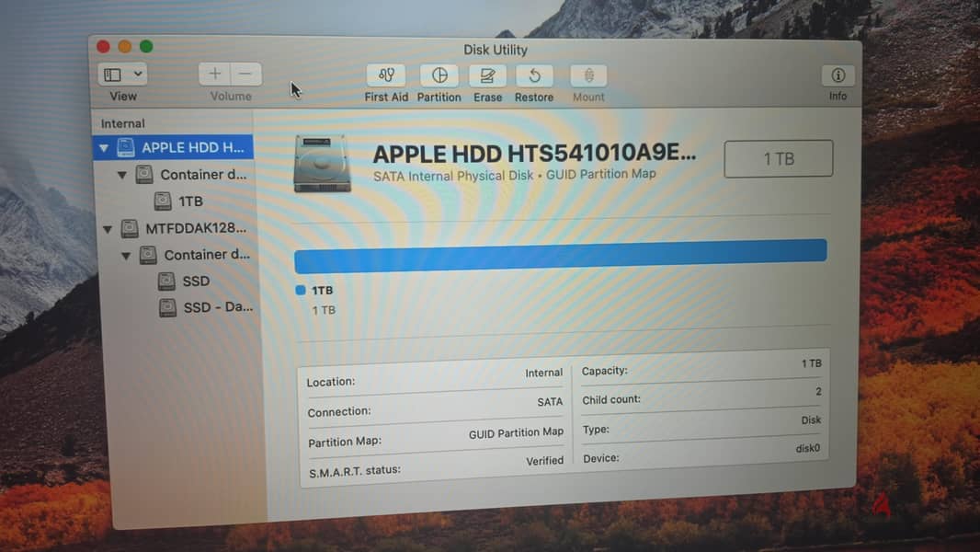Click the Type Disk value
Viewport: 980px width, 552px height.
(811, 420)
